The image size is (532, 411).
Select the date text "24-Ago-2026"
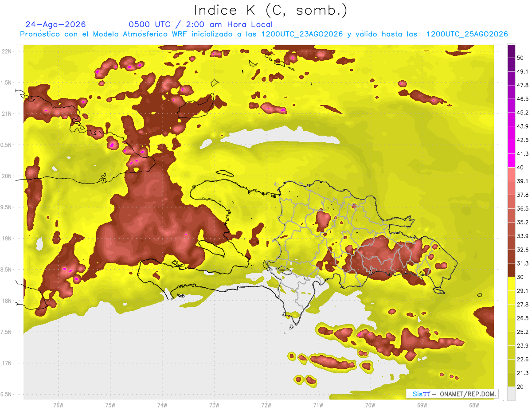55,24
